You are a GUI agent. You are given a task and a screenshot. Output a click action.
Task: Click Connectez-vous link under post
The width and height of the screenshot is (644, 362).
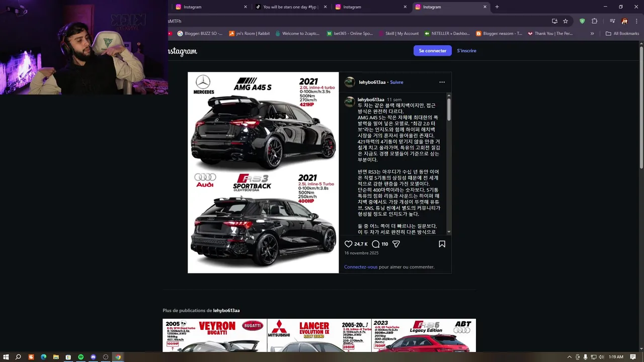361,267
